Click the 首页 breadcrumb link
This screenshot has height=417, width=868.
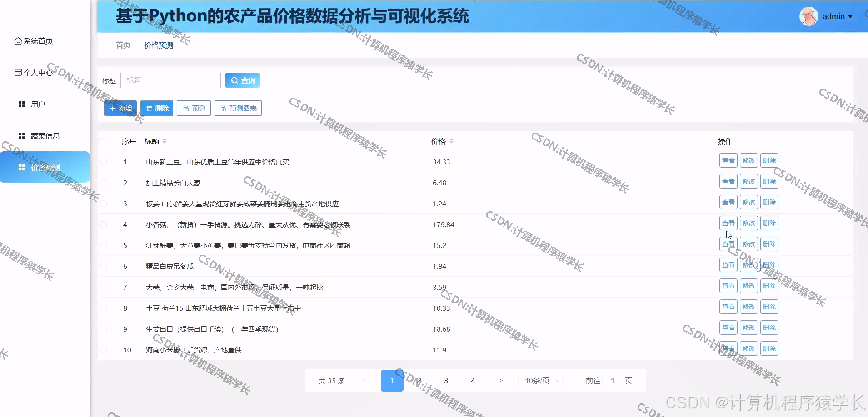pos(123,45)
